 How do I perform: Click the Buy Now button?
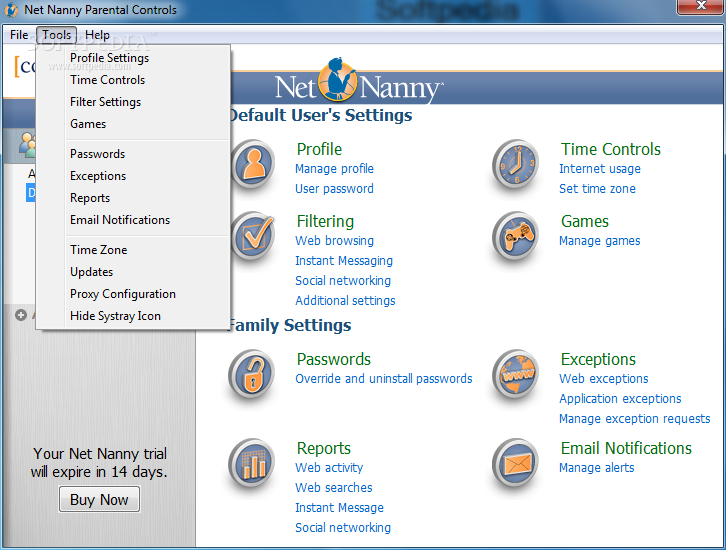[x=99, y=499]
